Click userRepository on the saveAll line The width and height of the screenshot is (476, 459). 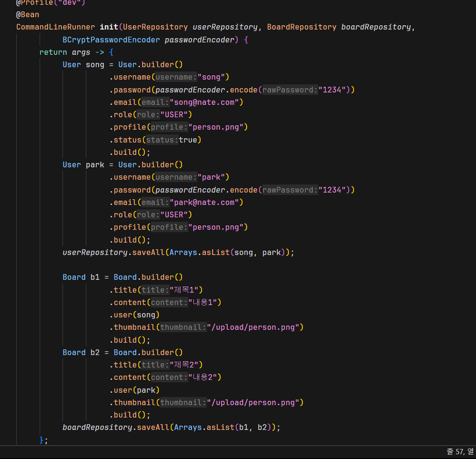pyautogui.click(x=95, y=253)
